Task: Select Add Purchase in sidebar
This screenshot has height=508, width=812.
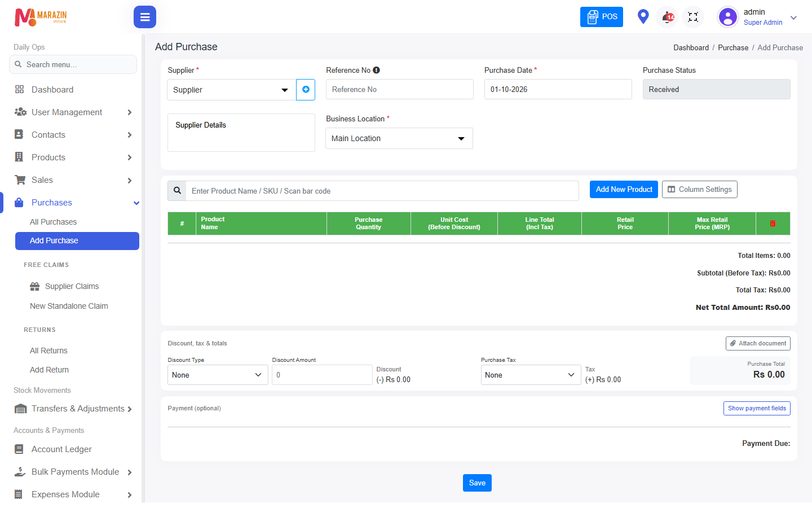Action: [x=77, y=241]
